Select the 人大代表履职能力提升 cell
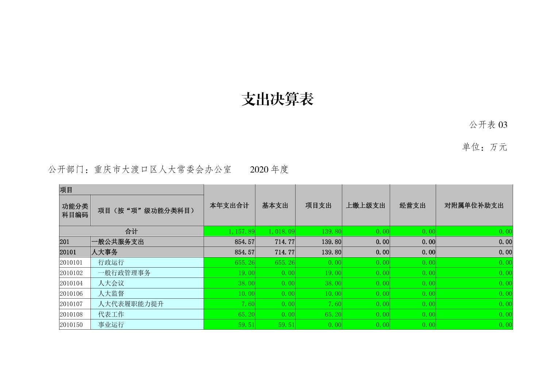 pos(131,304)
